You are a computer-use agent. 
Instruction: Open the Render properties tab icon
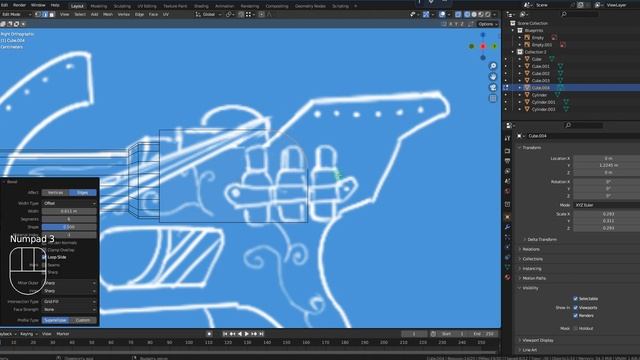[x=507, y=151]
